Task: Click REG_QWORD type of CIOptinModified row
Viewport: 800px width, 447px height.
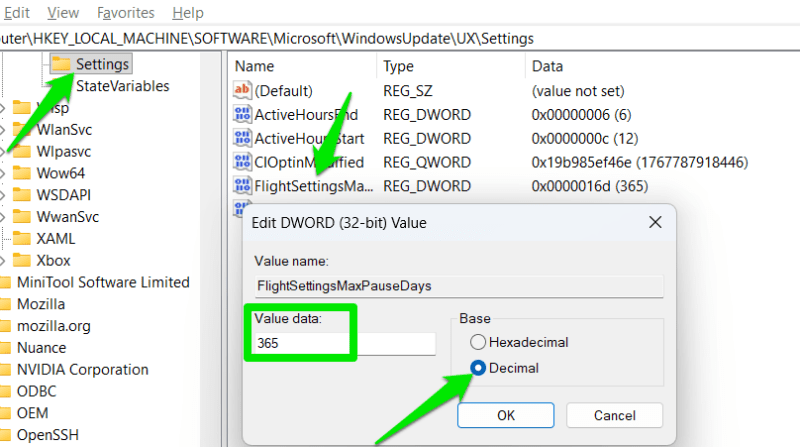Action: pos(427,162)
